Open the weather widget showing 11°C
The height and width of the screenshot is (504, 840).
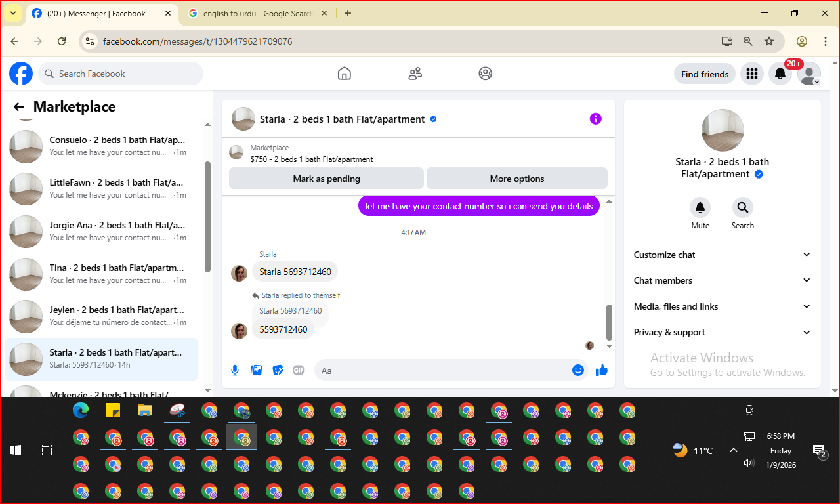pyautogui.click(x=692, y=450)
